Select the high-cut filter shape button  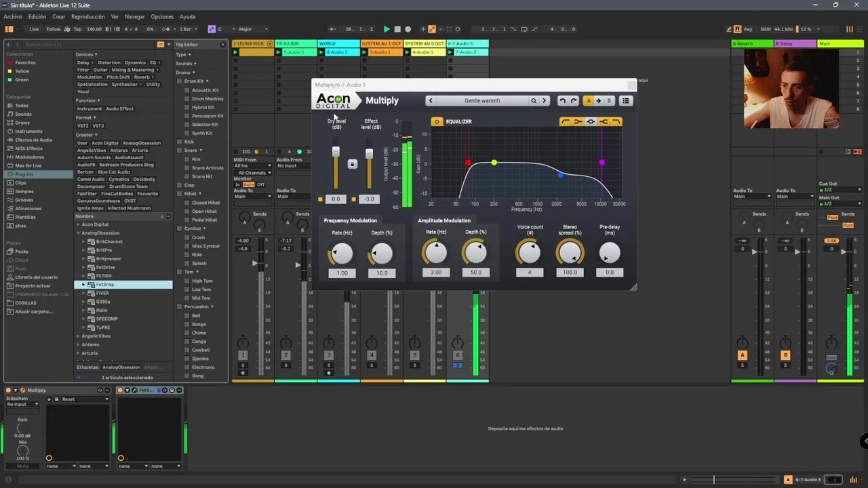click(x=616, y=122)
